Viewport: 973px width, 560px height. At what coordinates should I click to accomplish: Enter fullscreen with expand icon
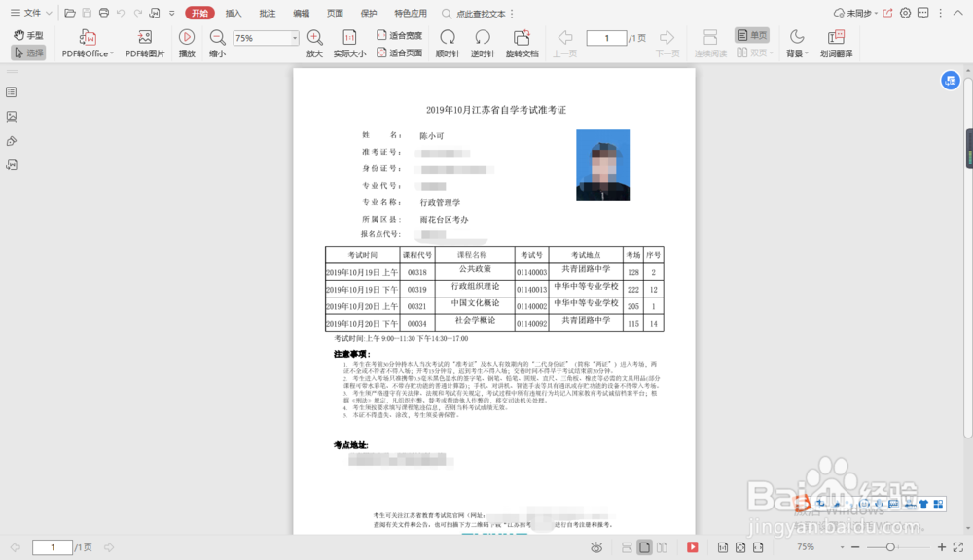958,547
